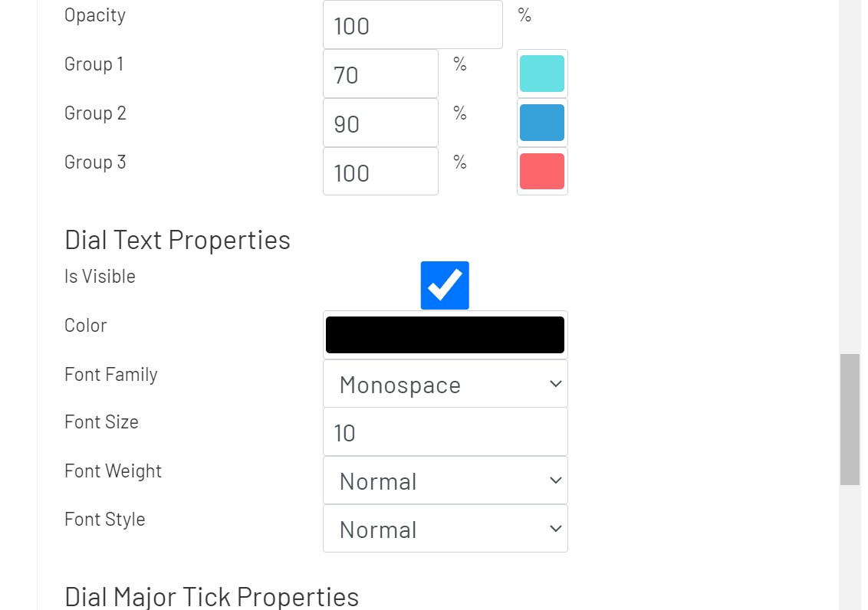This screenshot has height=610, width=868.
Task: Open the Group 1 cyan color swatch
Action: (542, 74)
